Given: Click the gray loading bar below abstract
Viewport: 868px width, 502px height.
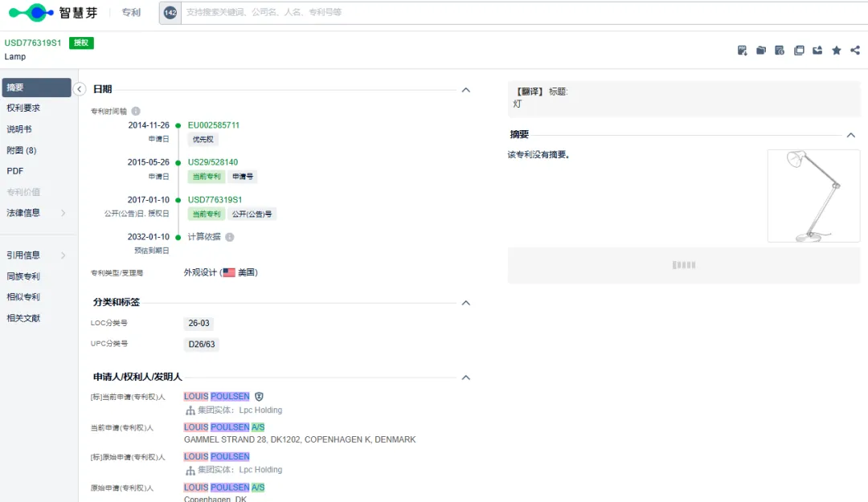Looking at the screenshot, I should pyautogui.click(x=684, y=265).
